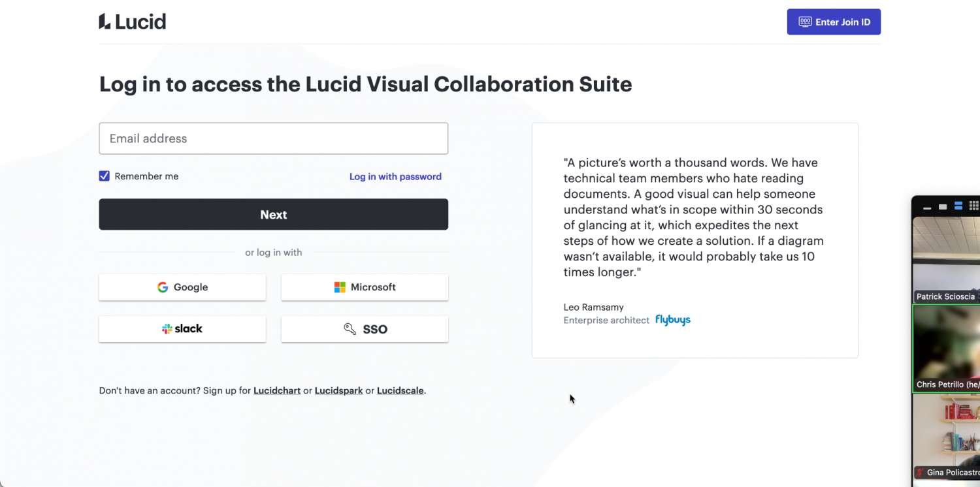Log in with Slack

point(182,329)
